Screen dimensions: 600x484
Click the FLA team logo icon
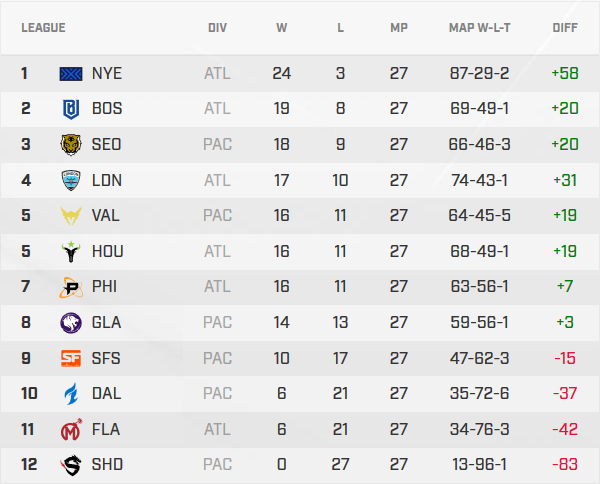coord(72,429)
